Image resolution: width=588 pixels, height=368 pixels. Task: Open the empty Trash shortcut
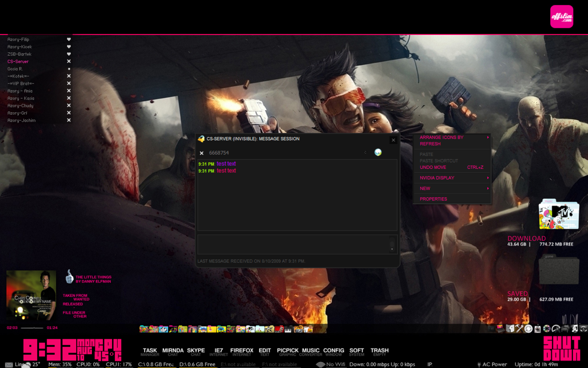click(379, 352)
